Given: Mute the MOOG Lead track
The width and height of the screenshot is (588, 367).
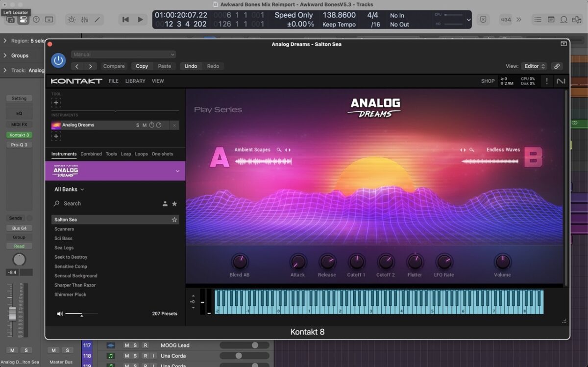Looking at the screenshot, I should click(126, 345).
